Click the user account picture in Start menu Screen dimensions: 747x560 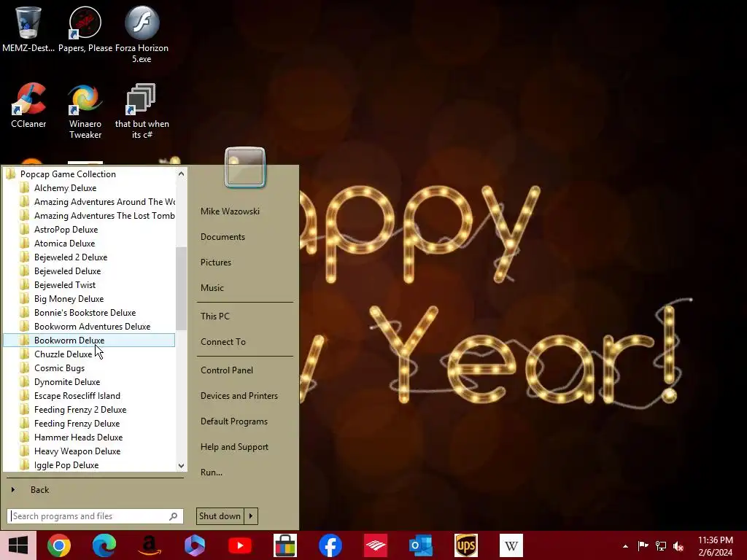point(245,167)
